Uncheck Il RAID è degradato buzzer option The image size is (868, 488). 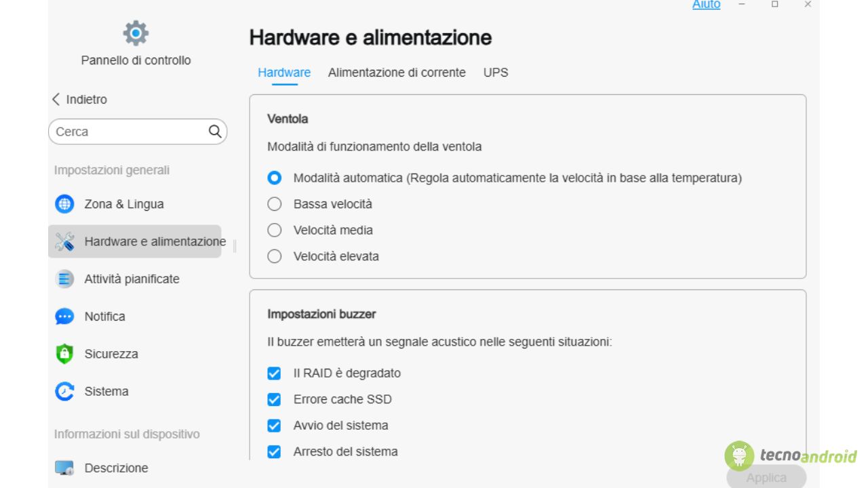point(274,373)
